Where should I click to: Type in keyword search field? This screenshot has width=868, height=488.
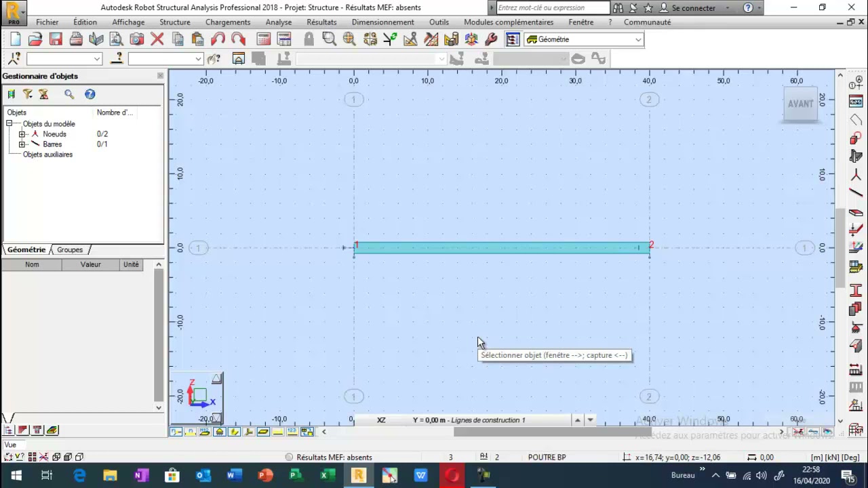pos(553,7)
